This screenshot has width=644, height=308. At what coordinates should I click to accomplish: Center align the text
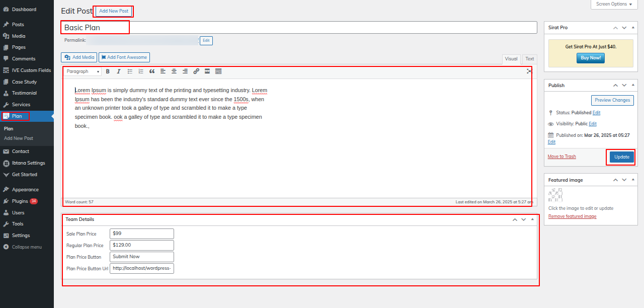pos(174,71)
